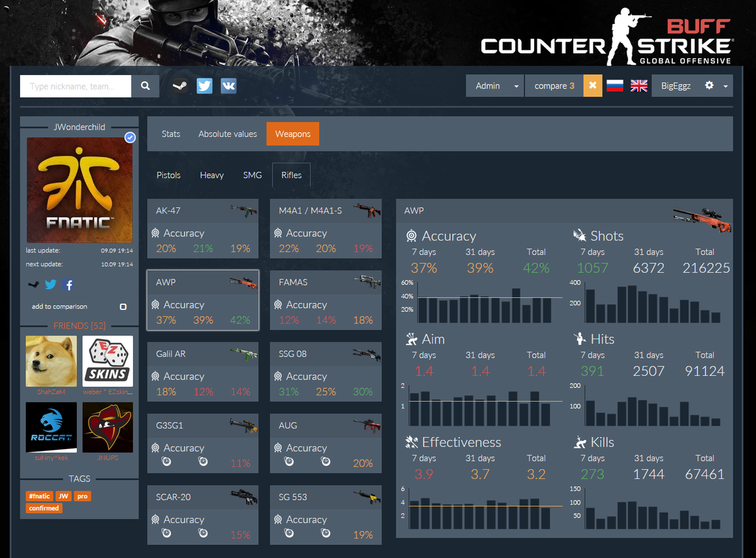The width and height of the screenshot is (756, 558).
Task: Select the Rifles weapon category
Action: 292,175
